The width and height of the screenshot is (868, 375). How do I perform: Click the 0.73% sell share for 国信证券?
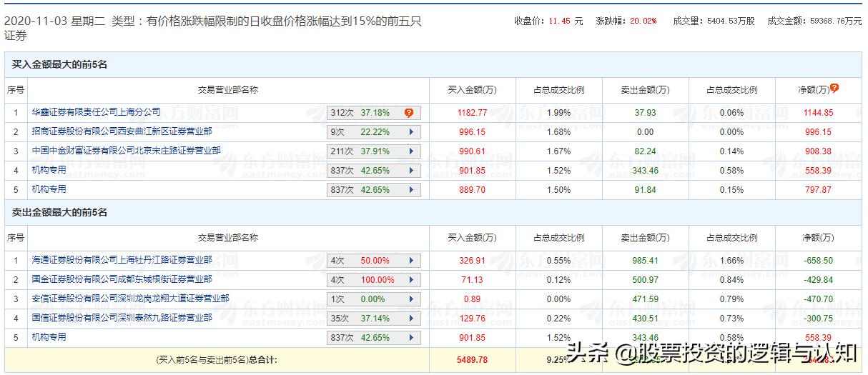point(731,319)
